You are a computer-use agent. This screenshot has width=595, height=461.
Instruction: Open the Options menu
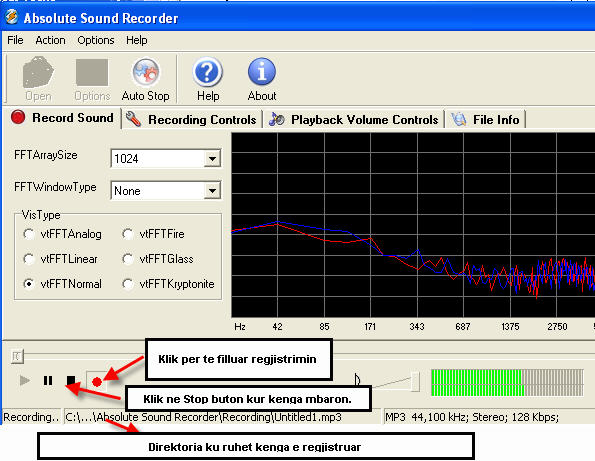pyautogui.click(x=96, y=40)
